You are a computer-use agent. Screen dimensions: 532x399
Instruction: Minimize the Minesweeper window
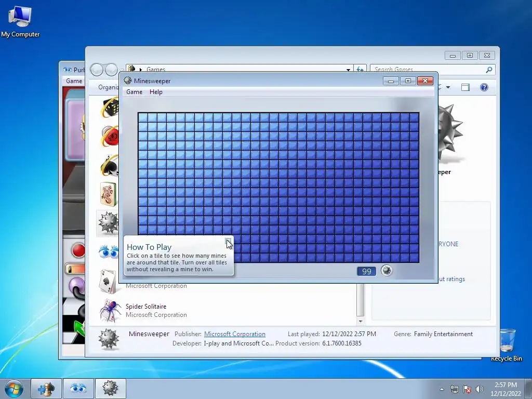tap(391, 81)
